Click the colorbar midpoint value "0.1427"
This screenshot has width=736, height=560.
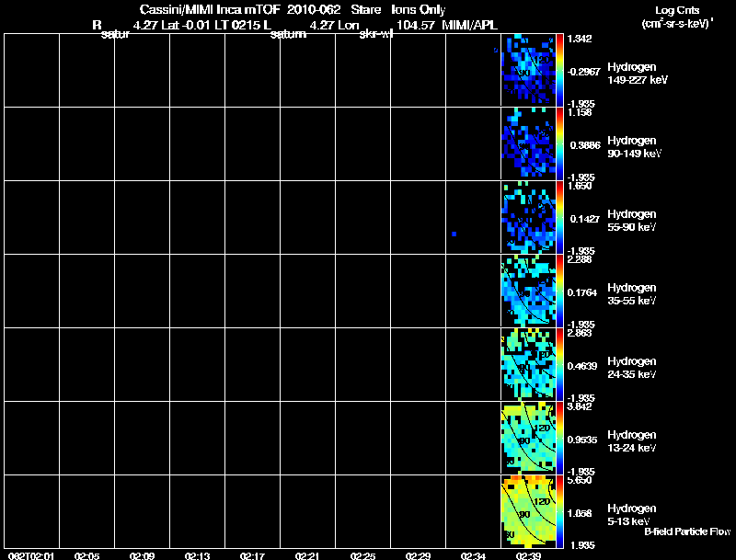(x=585, y=219)
